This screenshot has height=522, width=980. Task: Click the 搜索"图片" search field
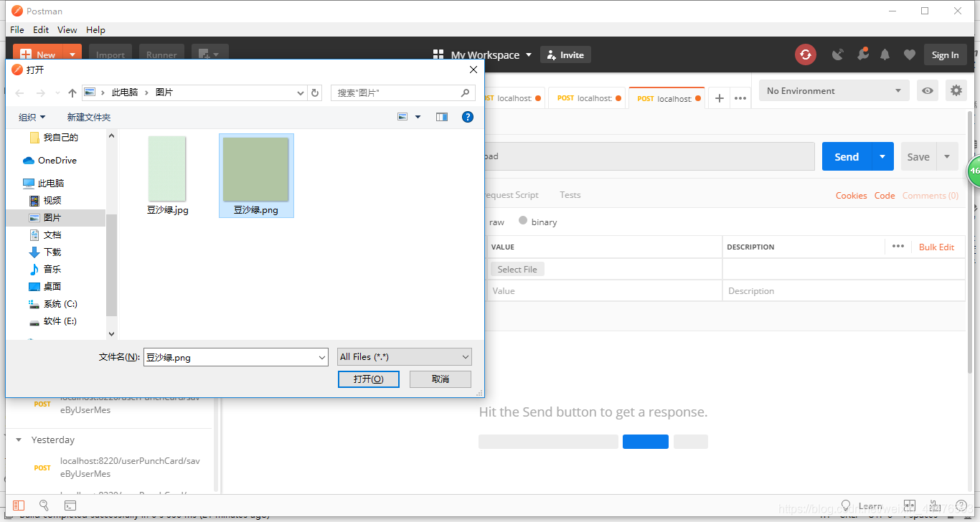tap(403, 92)
